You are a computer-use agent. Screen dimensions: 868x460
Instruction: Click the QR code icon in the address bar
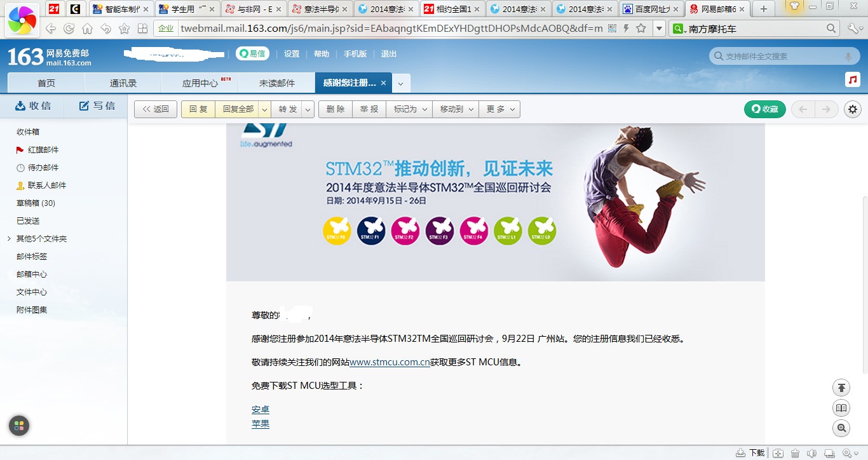pos(612,29)
